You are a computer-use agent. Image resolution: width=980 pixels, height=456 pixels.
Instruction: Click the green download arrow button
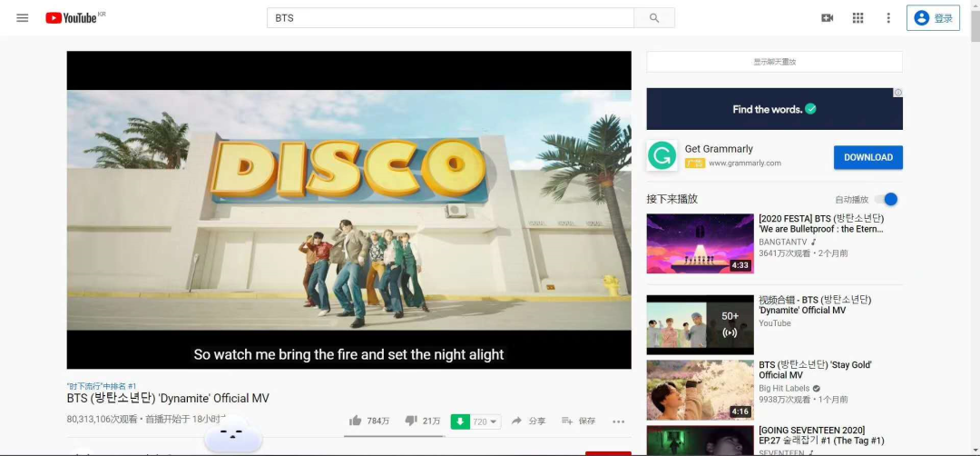(x=460, y=421)
